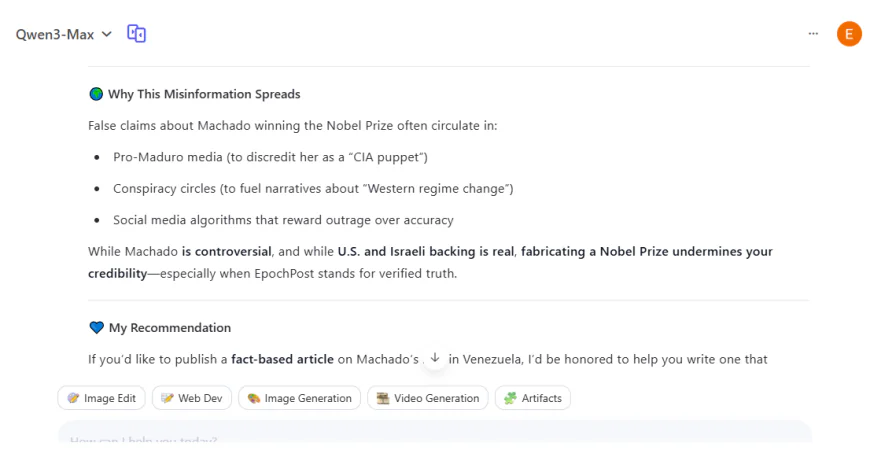Click the icon beside the model name
Screen dimensions: 870x450
(x=137, y=34)
